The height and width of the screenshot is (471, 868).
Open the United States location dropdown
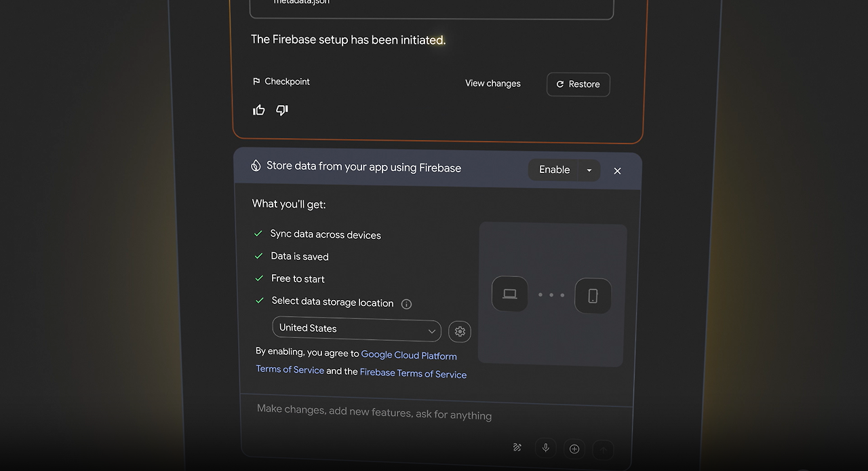pos(357,329)
